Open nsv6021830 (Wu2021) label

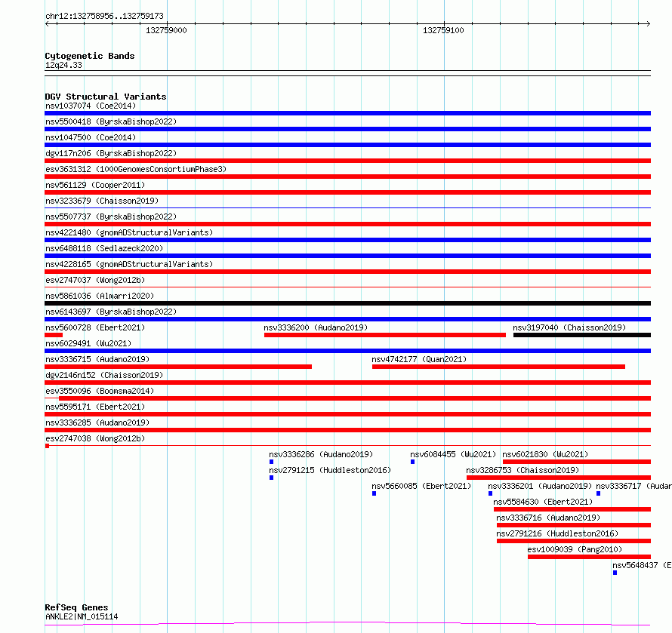pos(545,454)
